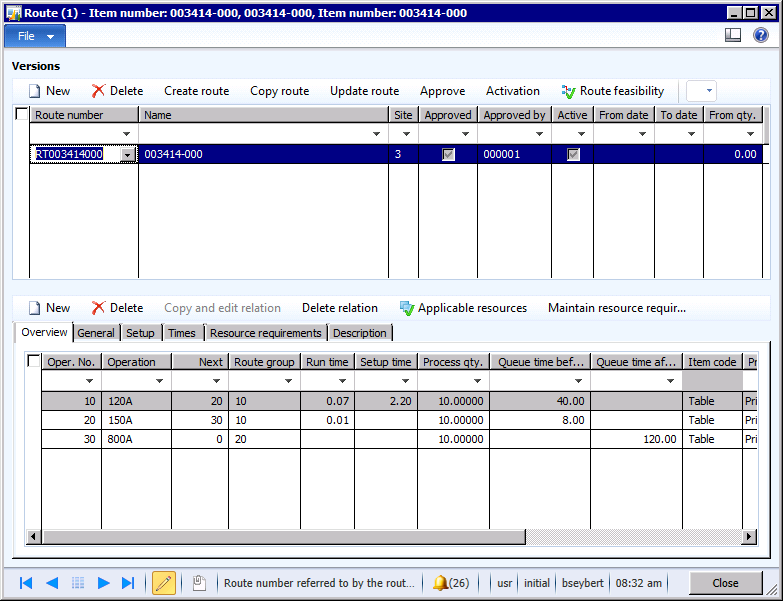The height and width of the screenshot is (601, 783).
Task: Check the select-all box in Versions grid
Action: click(22, 115)
